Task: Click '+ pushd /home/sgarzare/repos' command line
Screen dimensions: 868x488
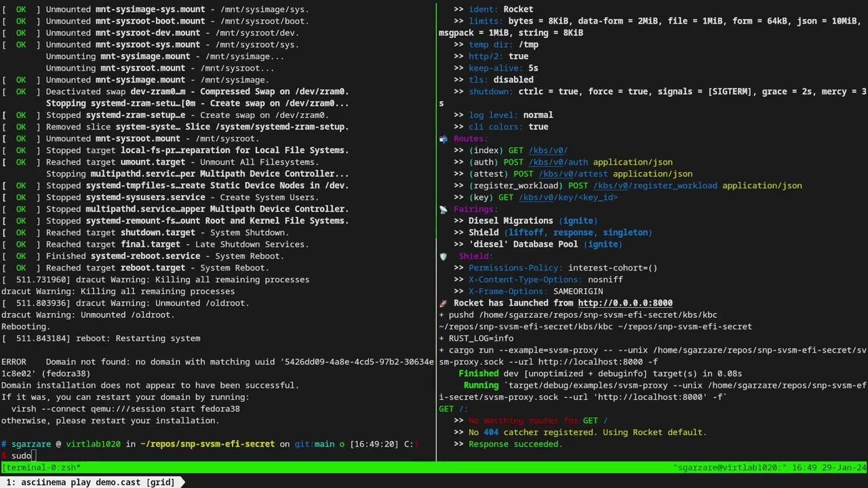Action: 578,315
